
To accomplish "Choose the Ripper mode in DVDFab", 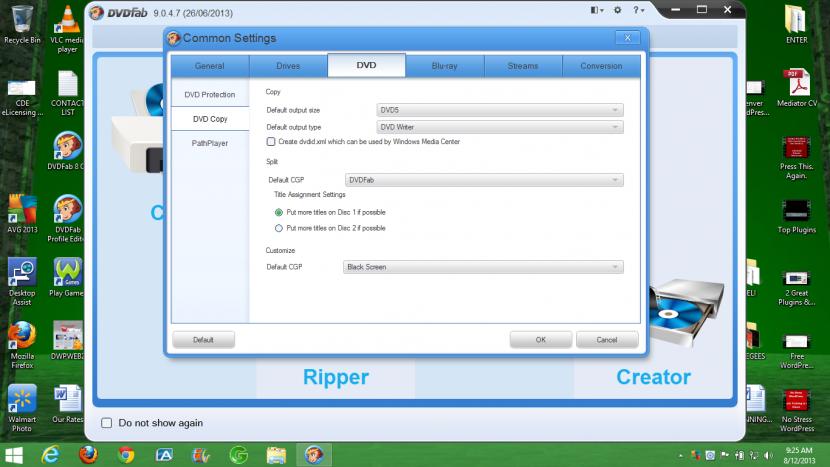I will tap(336, 377).
